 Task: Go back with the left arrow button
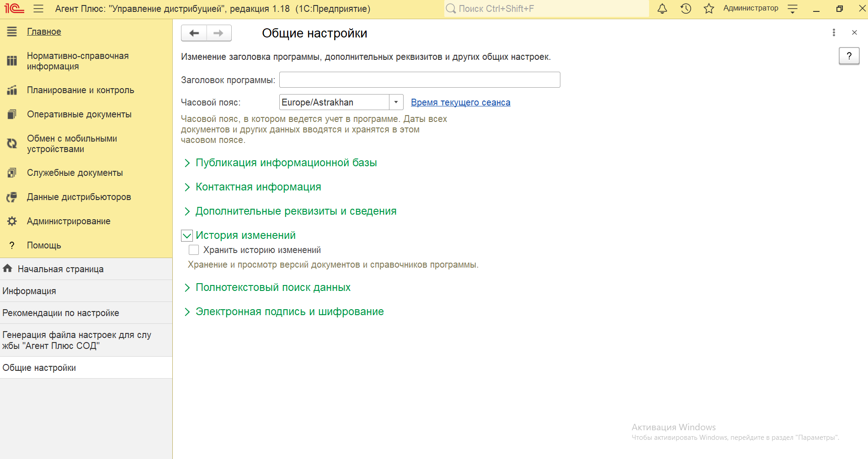pos(194,33)
